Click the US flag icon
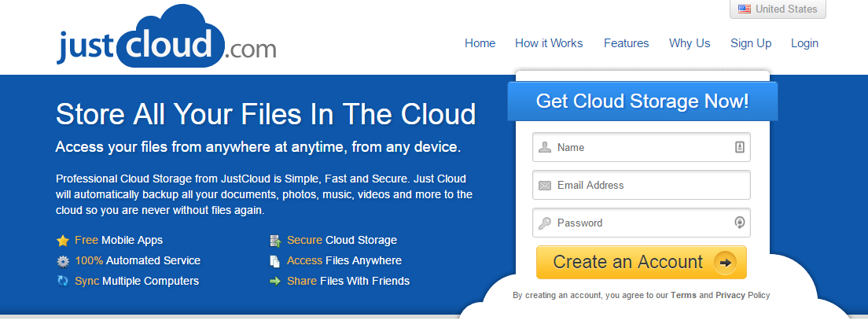 click(745, 9)
